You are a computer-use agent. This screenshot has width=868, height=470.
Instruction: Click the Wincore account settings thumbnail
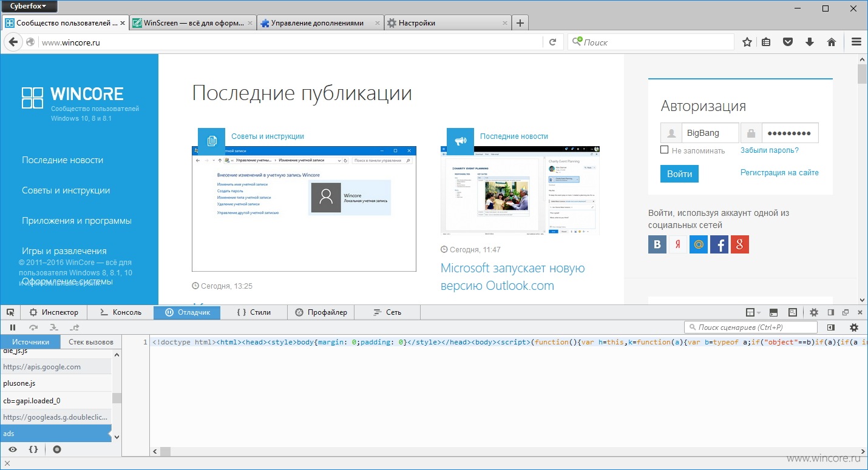pyautogui.click(x=304, y=209)
